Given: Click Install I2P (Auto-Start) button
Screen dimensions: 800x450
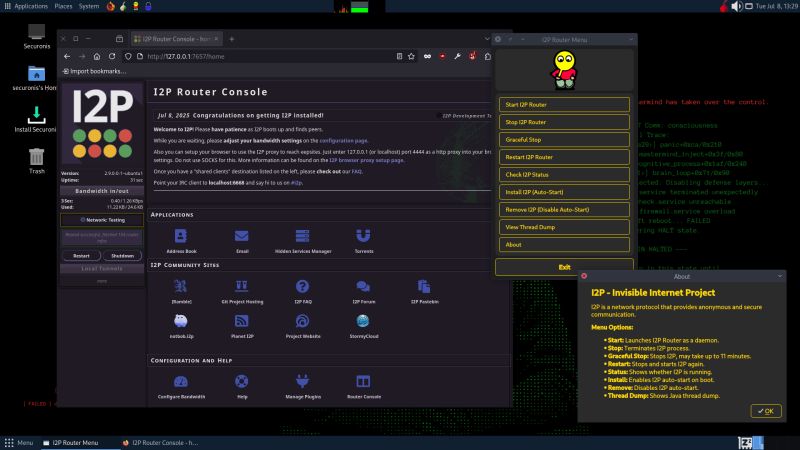Looking at the screenshot, I should 564,192.
